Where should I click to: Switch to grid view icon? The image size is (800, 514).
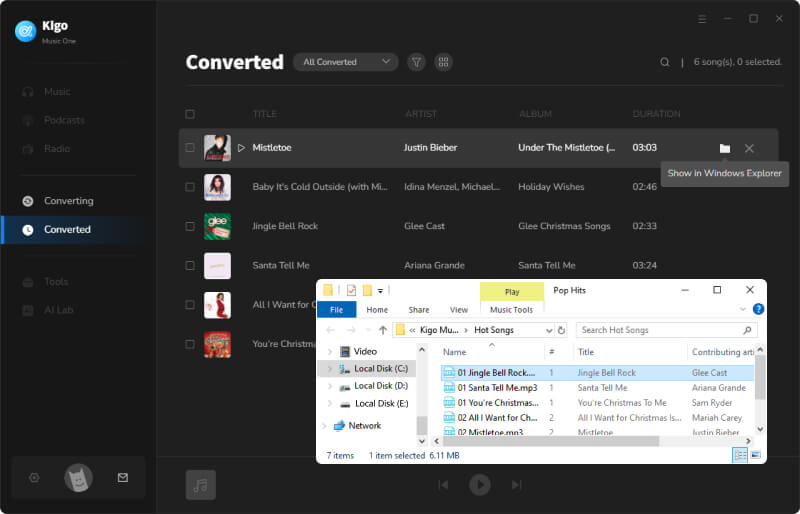443,62
